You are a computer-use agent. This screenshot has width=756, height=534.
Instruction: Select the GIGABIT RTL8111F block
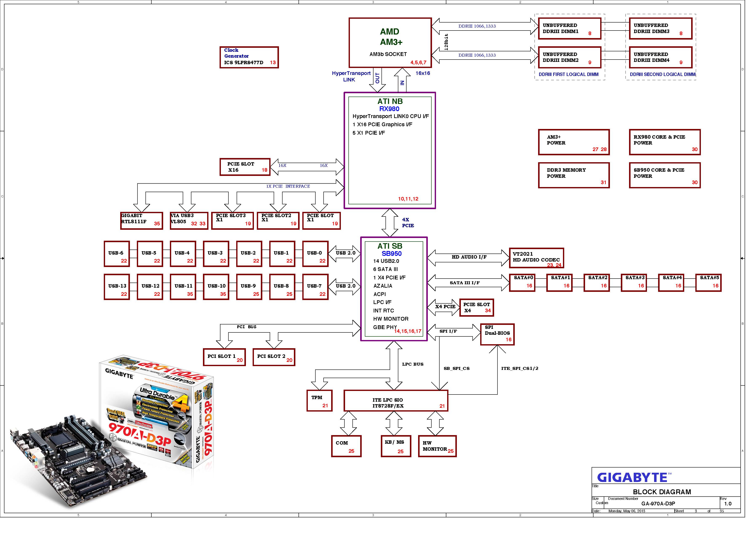(142, 221)
